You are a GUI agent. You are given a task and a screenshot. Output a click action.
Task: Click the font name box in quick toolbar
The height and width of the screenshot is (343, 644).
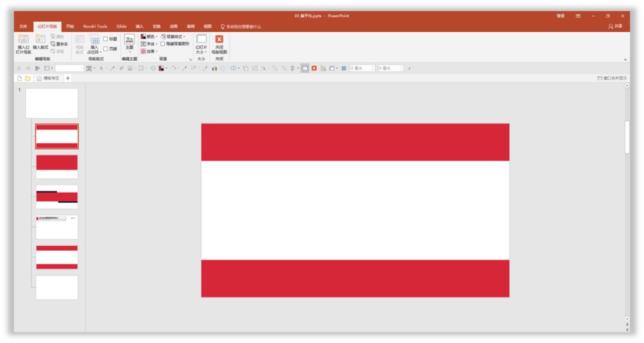[x=69, y=68]
